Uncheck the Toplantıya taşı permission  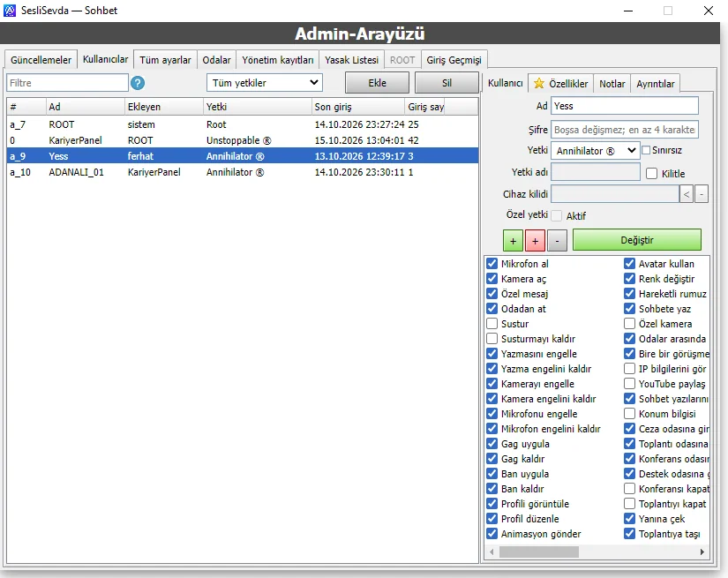pos(629,533)
